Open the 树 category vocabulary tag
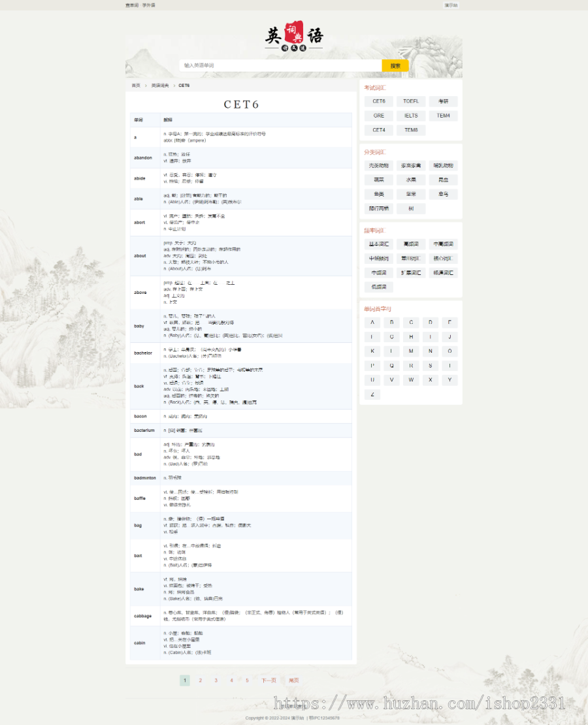This screenshot has height=725, width=588. tap(411, 208)
